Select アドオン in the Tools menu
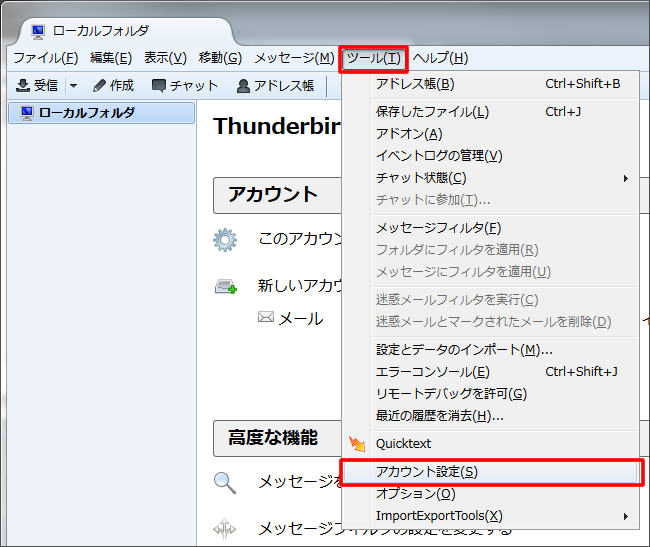Viewport: 650px width, 547px height. [408, 134]
